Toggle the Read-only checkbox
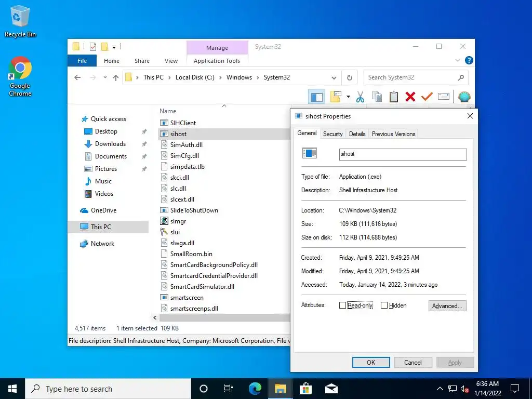The width and height of the screenshot is (532, 399). pyautogui.click(x=342, y=305)
